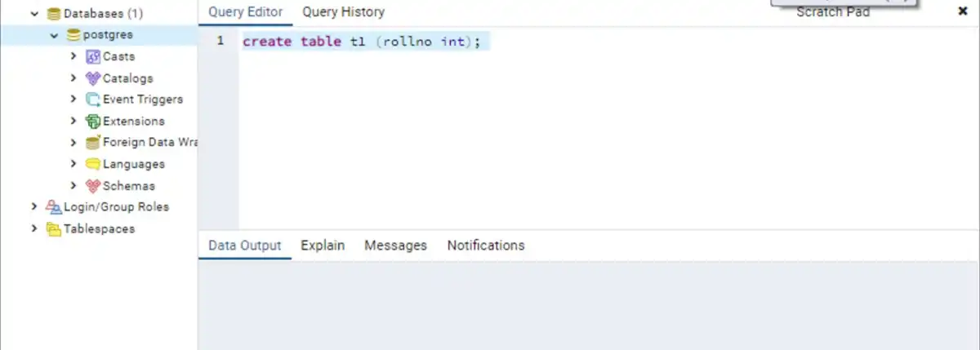The width and height of the screenshot is (980, 350).
Task: Click the Login/Group Roles icon
Action: point(54,206)
